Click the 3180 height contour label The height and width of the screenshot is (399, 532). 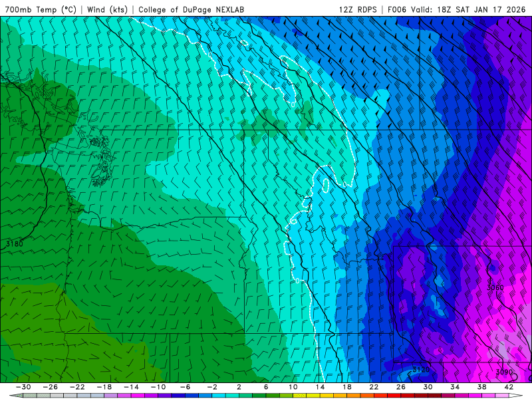pyautogui.click(x=15, y=244)
